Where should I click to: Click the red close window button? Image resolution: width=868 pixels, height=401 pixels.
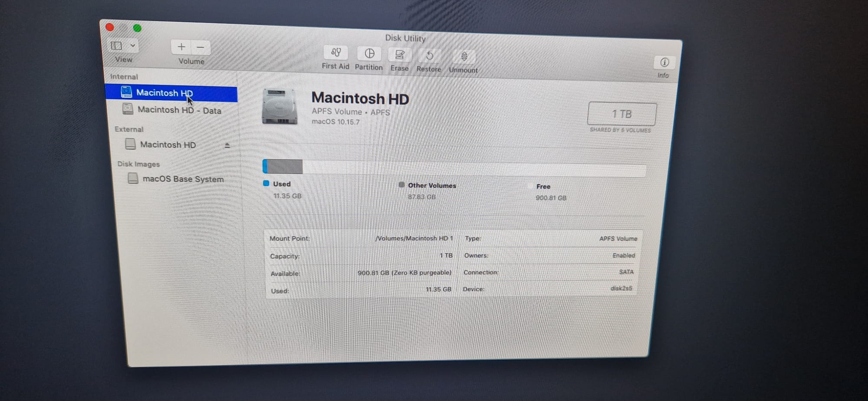(110, 27)
